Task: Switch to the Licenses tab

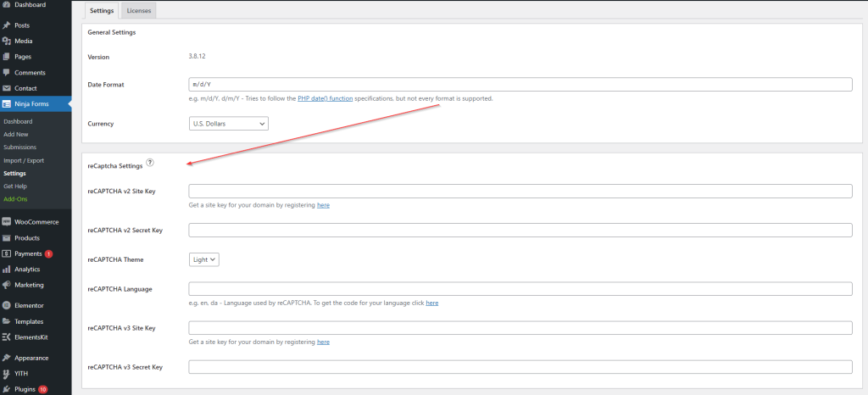Action: click(x=138, y=11)
